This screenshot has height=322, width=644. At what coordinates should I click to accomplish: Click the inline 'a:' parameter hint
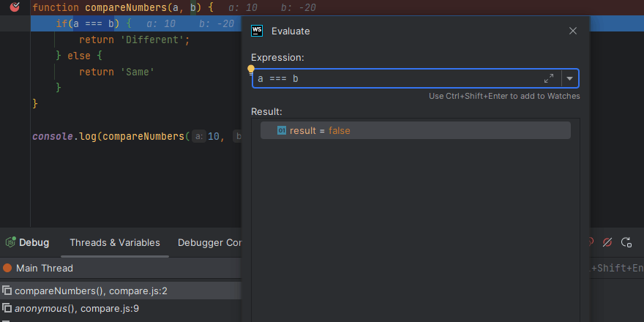click(x=198, y=136)
